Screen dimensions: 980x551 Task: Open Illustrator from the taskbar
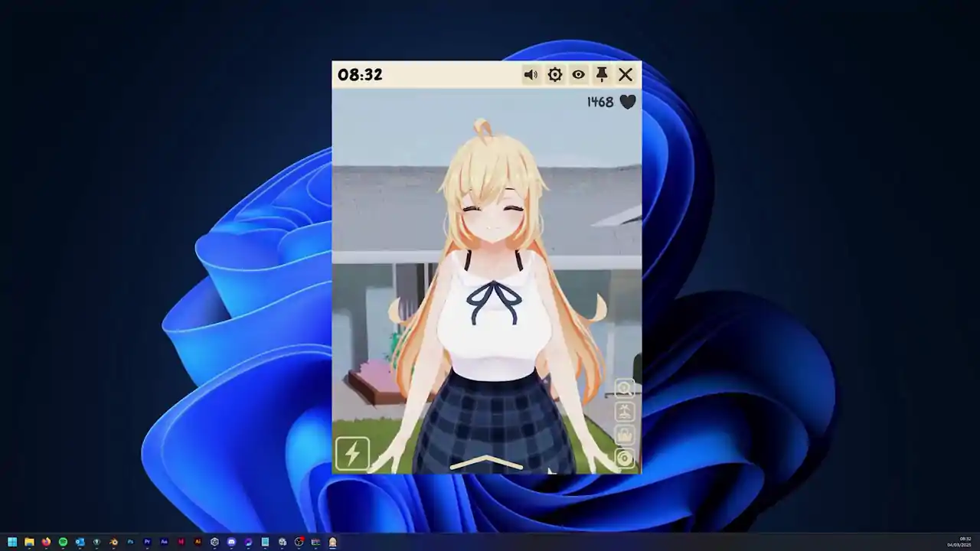coord(198,542)
